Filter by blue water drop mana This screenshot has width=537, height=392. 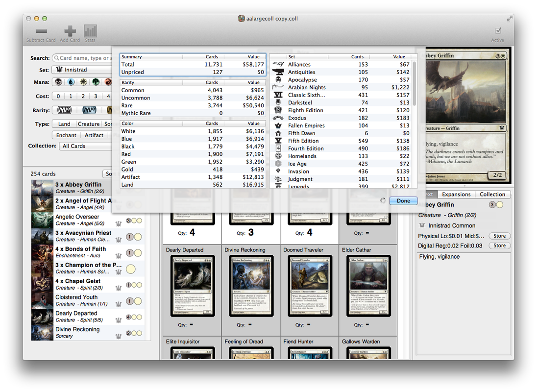coord(71,82)
